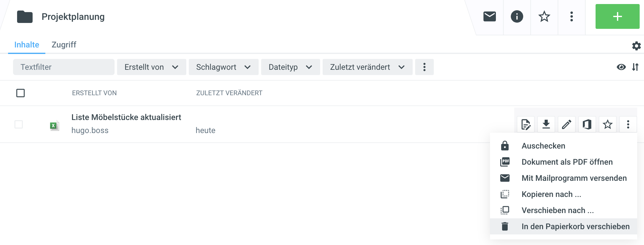This screenshot has height=245, width=644.
Task: Mark Liste Möbelstücke document as favorite
Action: click(607, 124)
